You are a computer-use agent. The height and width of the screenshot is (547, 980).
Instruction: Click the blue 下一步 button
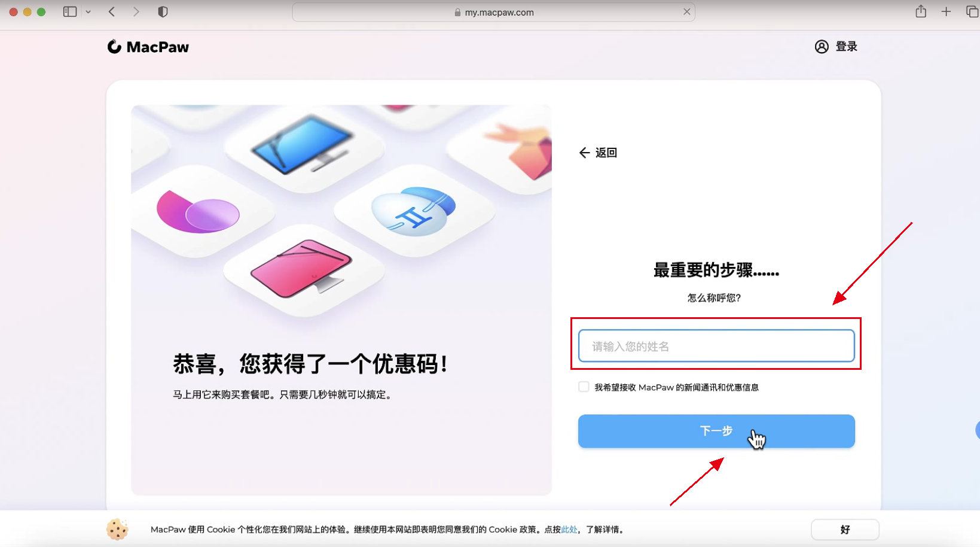[x=716, y=431]
